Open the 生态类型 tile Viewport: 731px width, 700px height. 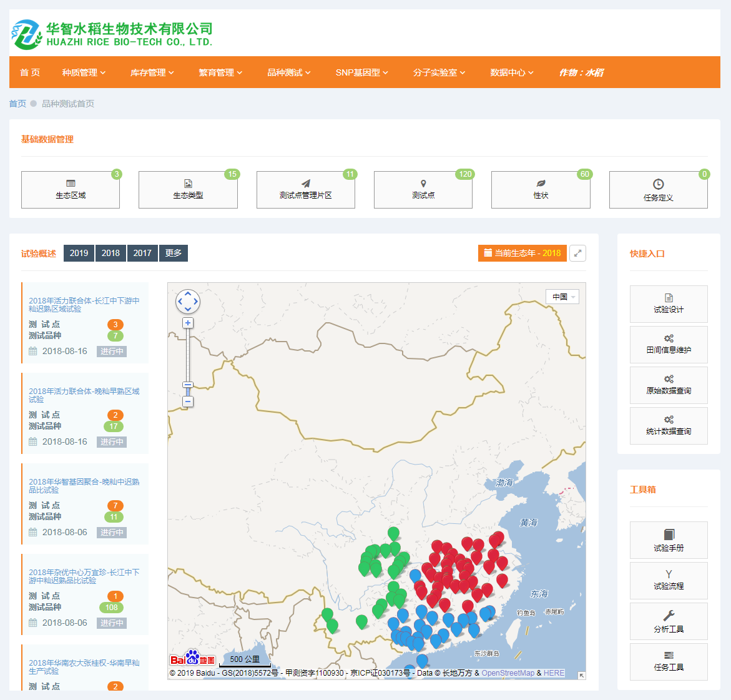(188, 190)
